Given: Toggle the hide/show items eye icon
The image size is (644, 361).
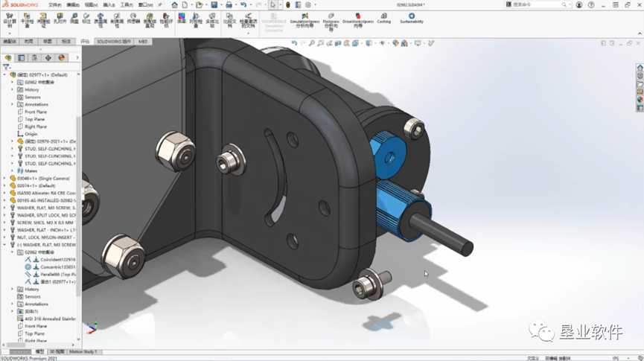Looking at the screenshot, I should 382,43.
